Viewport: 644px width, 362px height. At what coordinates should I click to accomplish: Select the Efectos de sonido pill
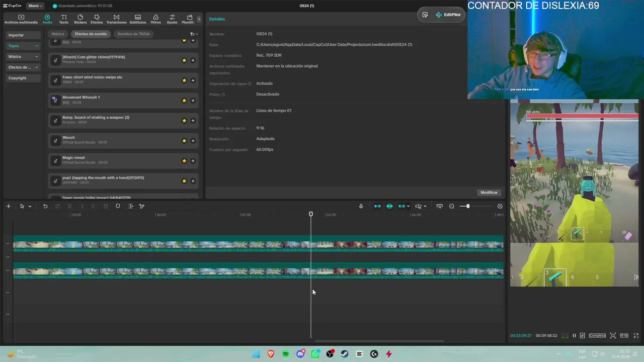[x=91, y=34]
